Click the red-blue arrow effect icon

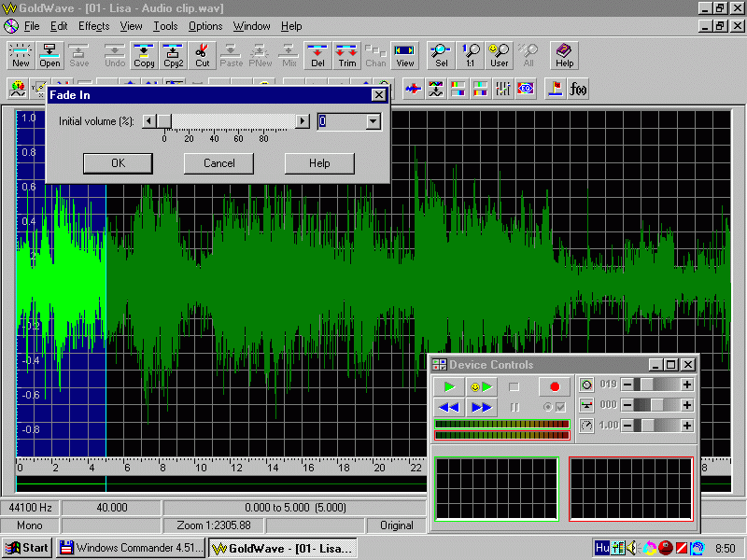click(x=414, y=89)
